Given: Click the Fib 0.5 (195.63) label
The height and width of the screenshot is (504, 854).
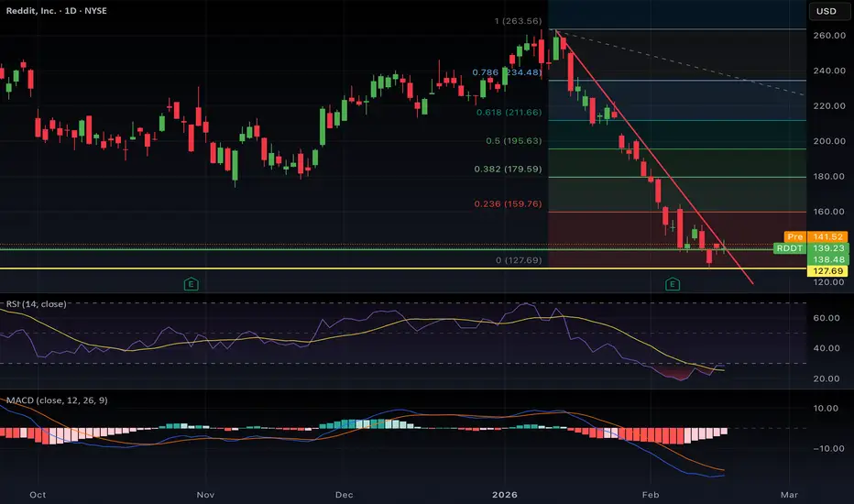Looking at the screenshot, I should point(514,140).
